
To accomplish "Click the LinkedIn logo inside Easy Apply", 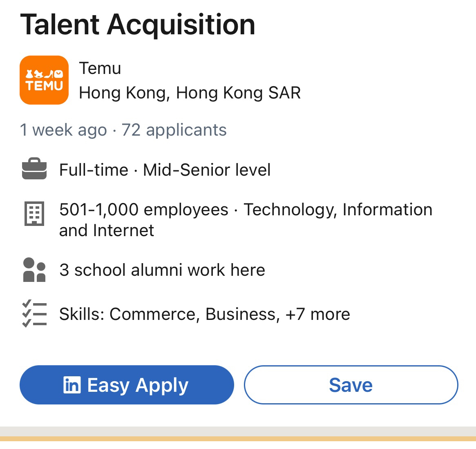I will 72,385.
